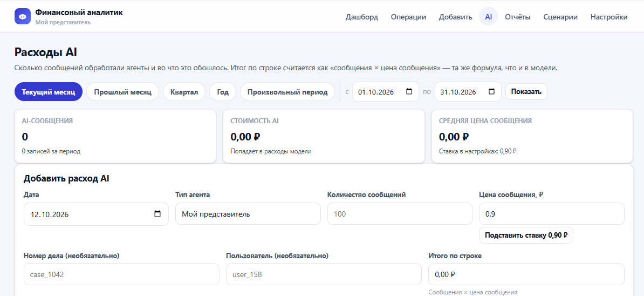Open the Добавить navigation item
The width and height of the screenshot is (644, 296).
[x=455, y=17]
